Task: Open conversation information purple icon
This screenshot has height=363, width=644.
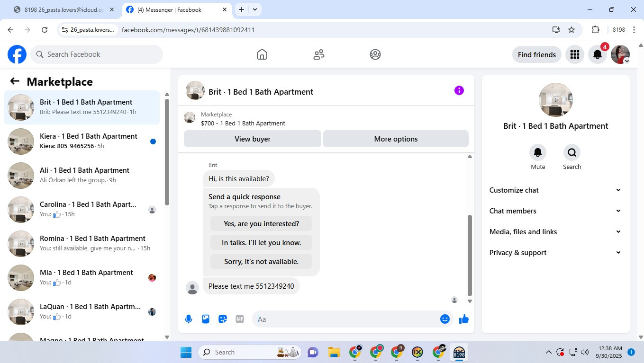Action: coord(459,90)
